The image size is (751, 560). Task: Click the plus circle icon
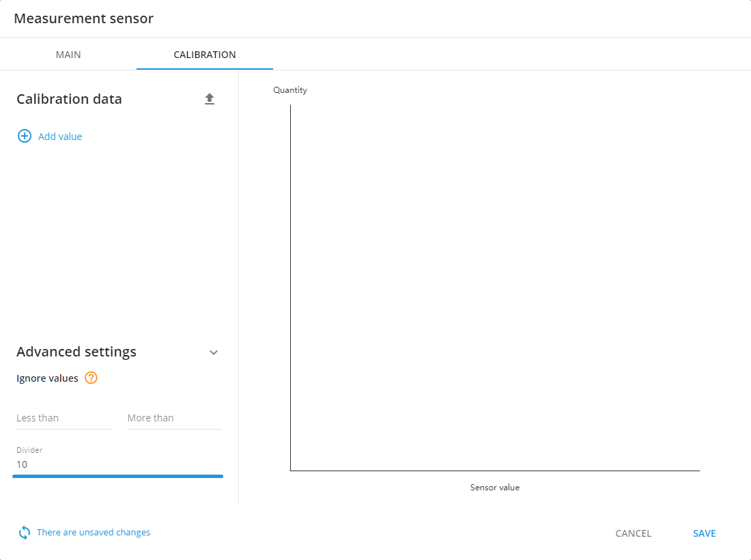click(25, 136)
